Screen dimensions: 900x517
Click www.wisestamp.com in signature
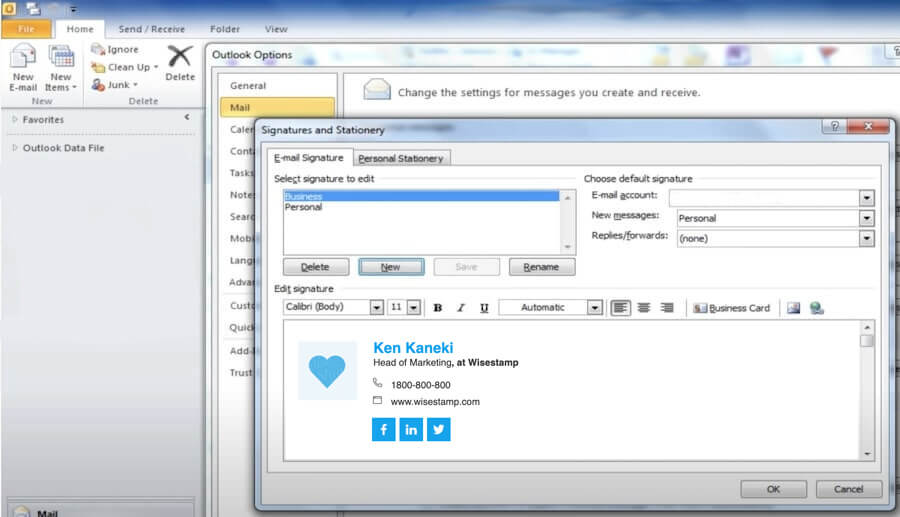point(435,402)
